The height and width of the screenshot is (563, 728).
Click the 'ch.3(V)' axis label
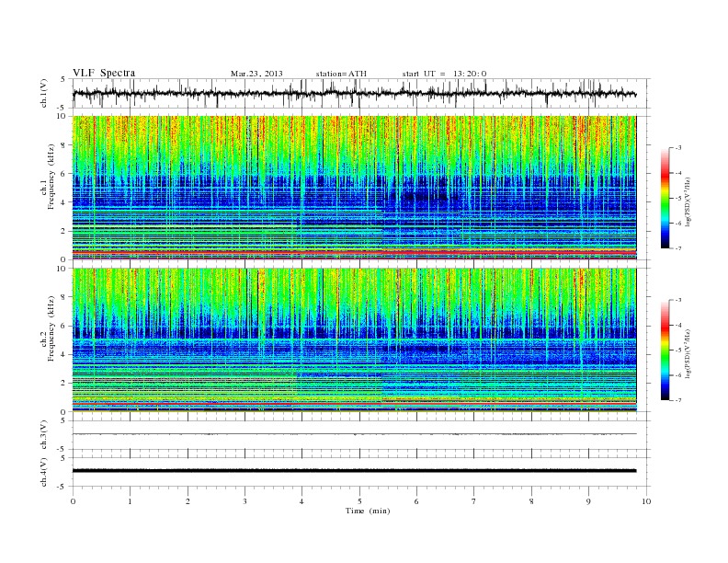pos(43,435)
